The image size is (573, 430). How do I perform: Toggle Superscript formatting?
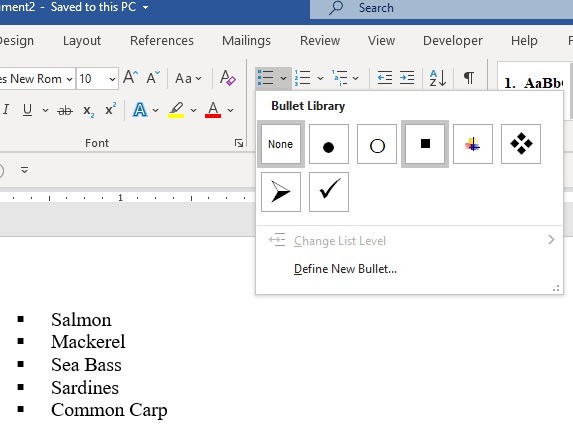pyautogui.click(x=111, y=109)
